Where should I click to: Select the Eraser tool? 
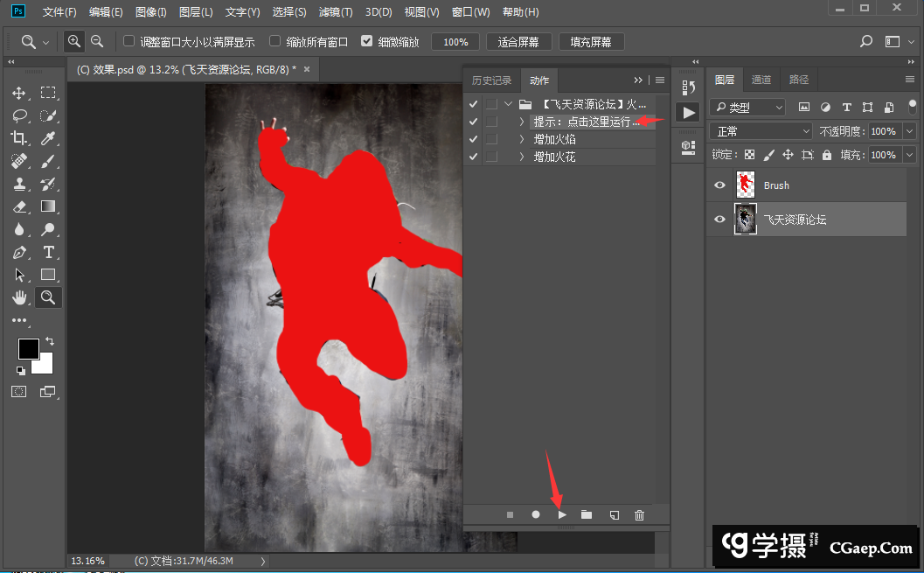click(19, 206)
